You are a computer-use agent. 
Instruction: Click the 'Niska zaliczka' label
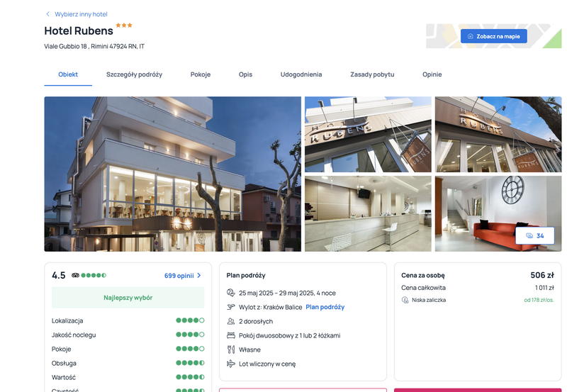[429, 300]
